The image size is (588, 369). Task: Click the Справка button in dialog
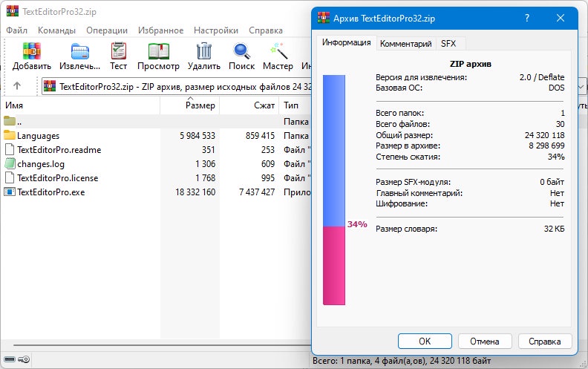544,342
